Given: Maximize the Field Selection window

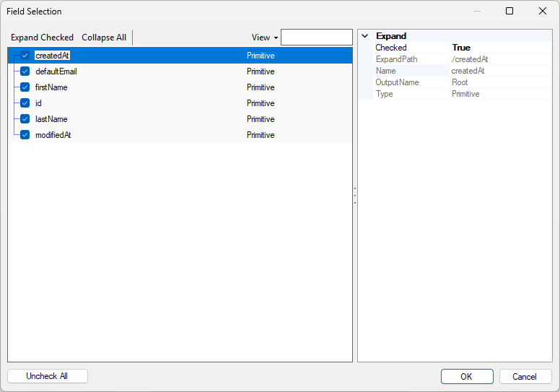Looking at the screenshot, I should 509,11.
